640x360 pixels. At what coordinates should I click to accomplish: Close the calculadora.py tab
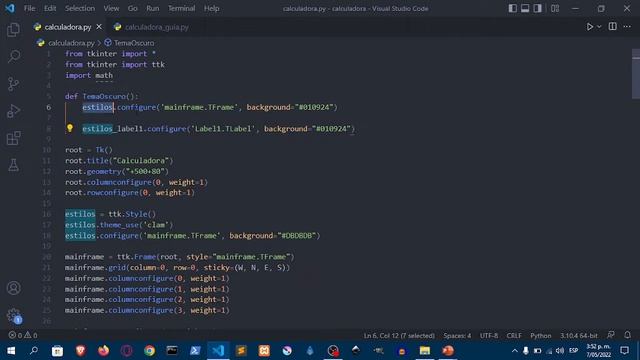tap(99, 27)
